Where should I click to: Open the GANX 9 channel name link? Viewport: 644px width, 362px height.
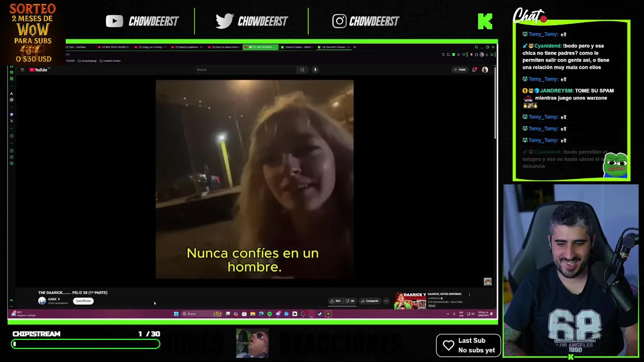54,299
